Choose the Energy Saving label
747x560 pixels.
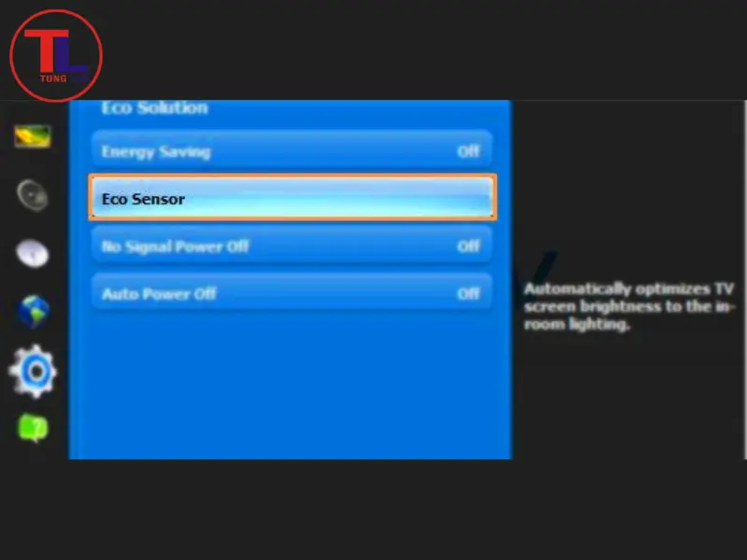click(156, 151)
